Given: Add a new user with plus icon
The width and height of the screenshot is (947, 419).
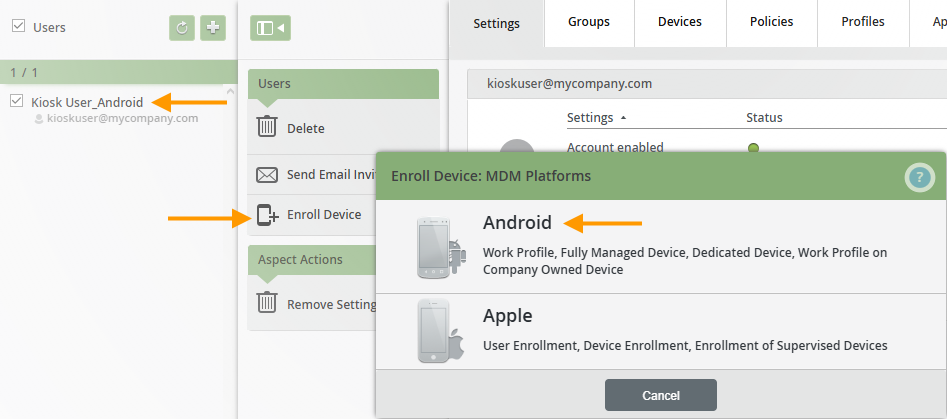Looking at the screenshot, I should point(213,28).
